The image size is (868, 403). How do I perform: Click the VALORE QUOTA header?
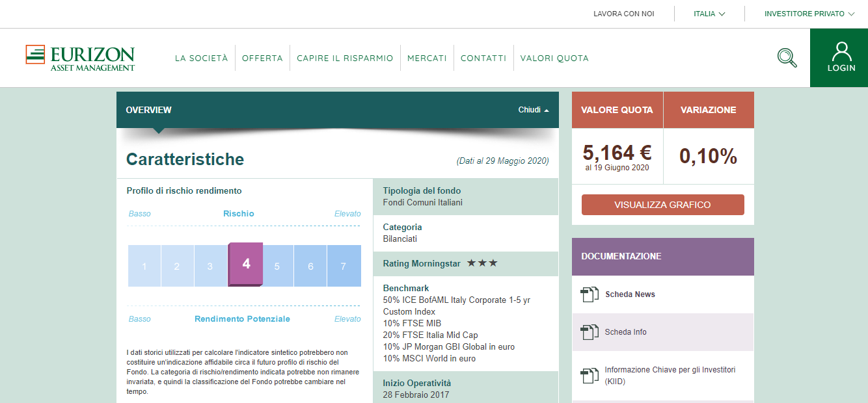pyautogui.click(x=617, y=110)
